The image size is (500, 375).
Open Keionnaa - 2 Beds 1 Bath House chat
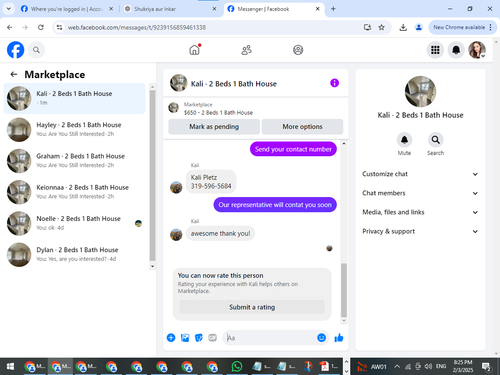(75, 192)
